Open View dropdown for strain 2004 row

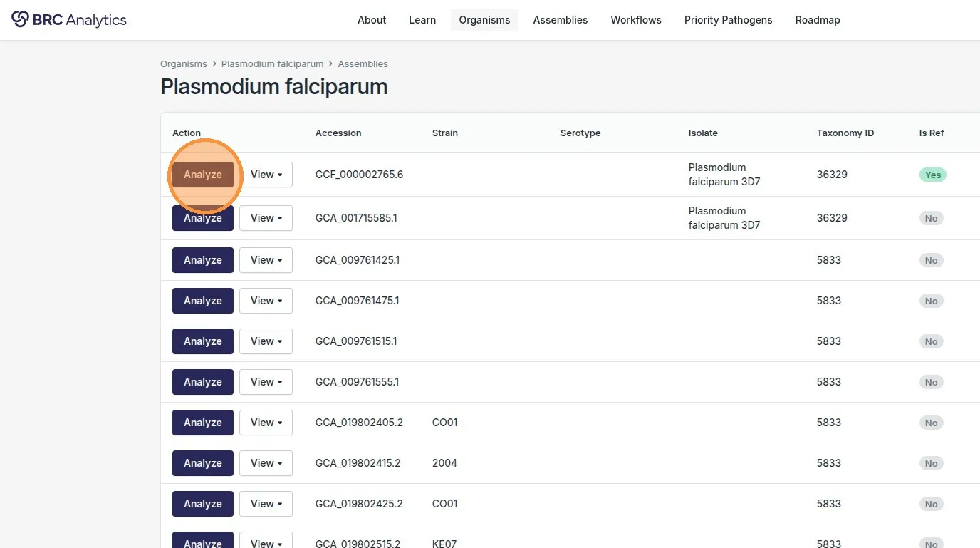point(266,463)
